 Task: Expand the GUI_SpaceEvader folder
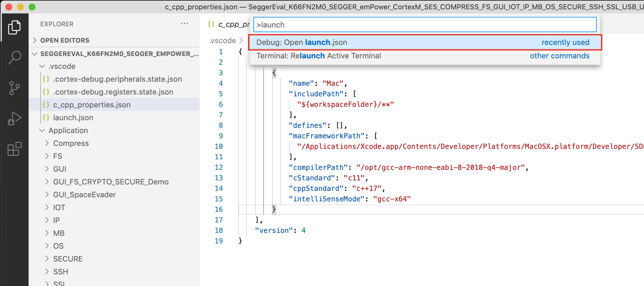(84, 195)
